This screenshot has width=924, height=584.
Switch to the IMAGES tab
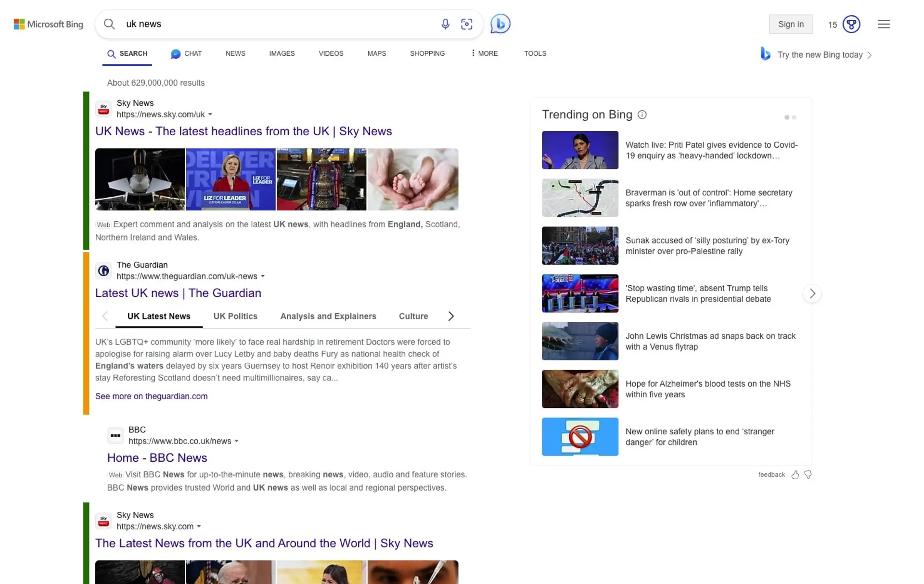point(282,53)
